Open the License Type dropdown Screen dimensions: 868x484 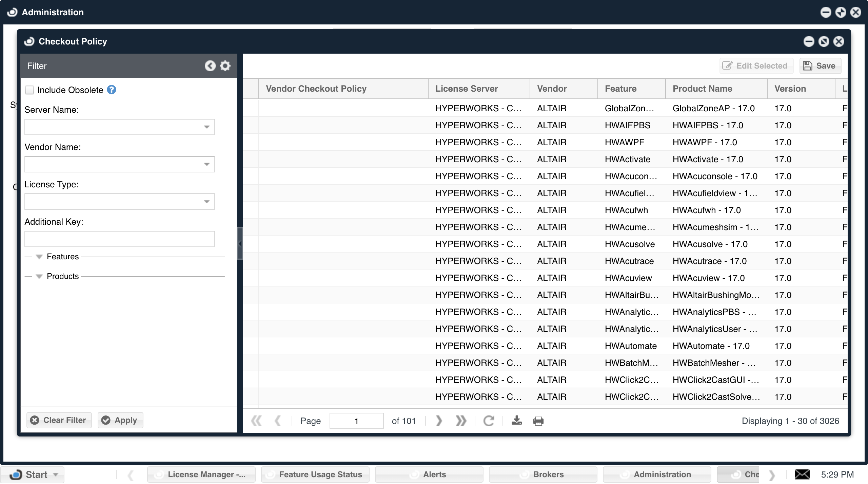pos(206,202)
